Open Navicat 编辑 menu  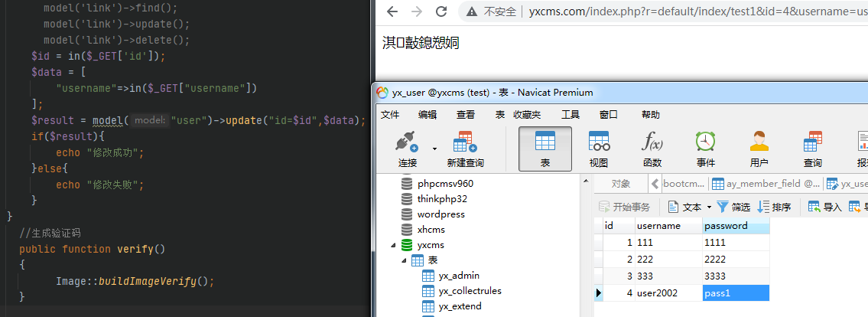[427, 115]
